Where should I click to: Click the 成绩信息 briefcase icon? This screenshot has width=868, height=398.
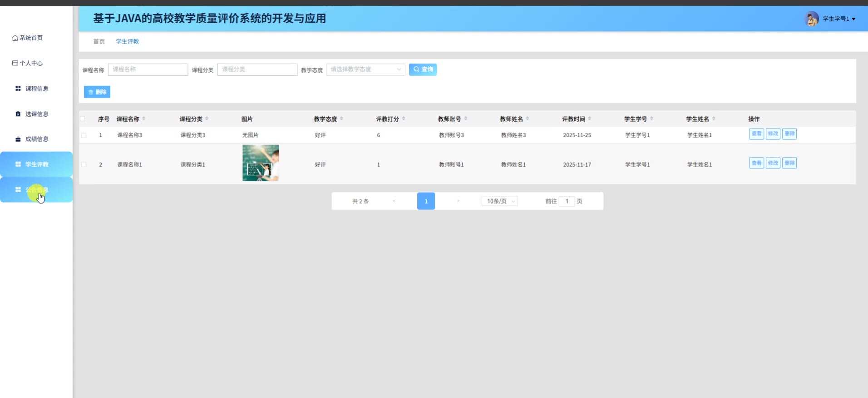18,139
